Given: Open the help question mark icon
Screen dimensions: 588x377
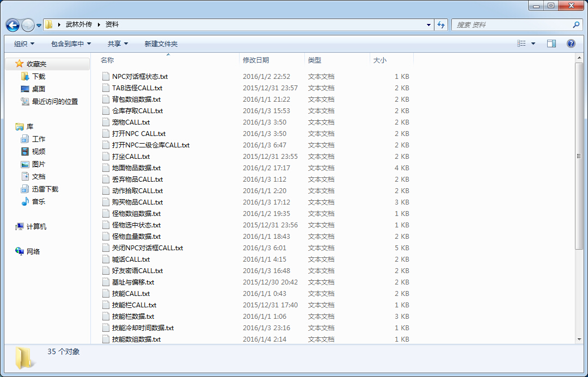Looking at the screenshot, I should tap(571, 44).
